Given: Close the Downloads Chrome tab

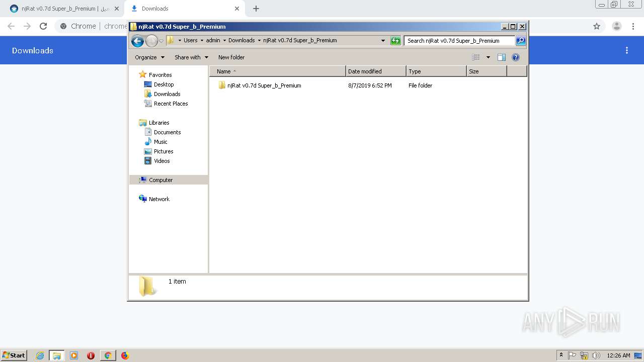Looking at the screenshot, I should (x=237, y=9).
